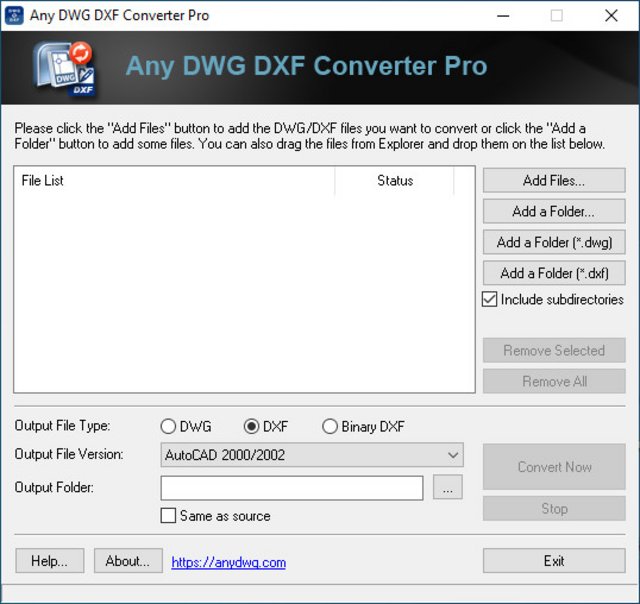This screenshot has width=640, height=604.
Task: Open the Help... dialog
Action: 50,561
